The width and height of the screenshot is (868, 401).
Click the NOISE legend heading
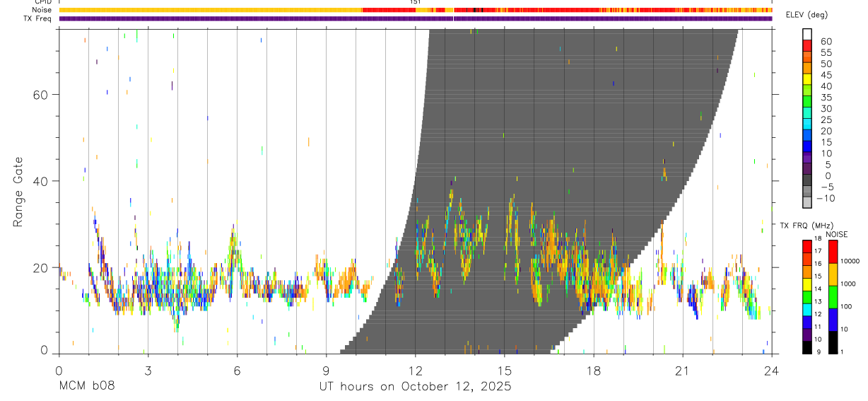(836, 234)
